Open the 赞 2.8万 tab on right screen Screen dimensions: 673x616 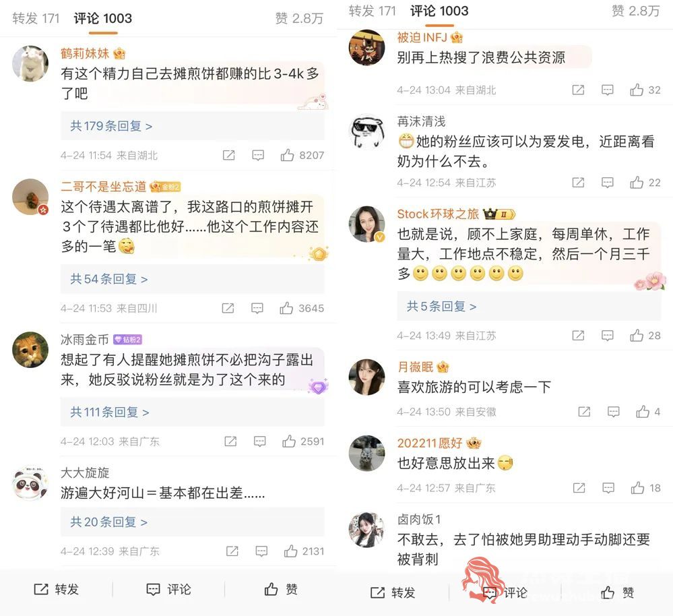click(x=636, y=11)
